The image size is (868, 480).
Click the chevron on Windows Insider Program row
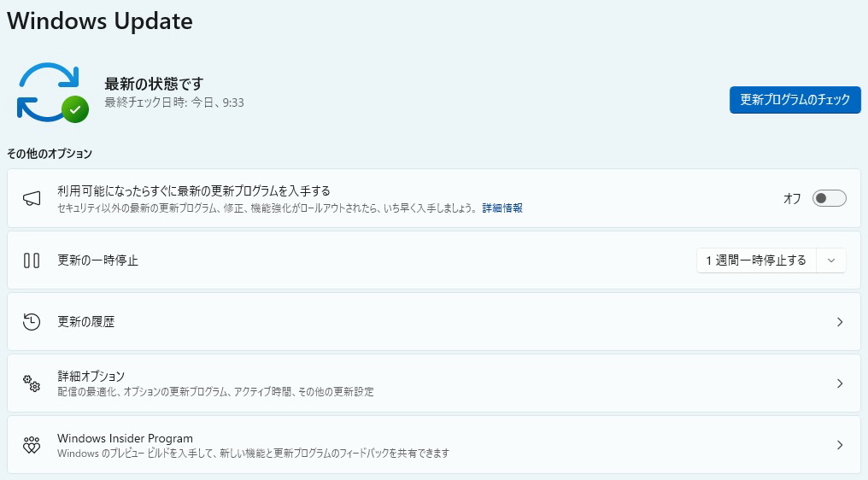click(839, 445)
